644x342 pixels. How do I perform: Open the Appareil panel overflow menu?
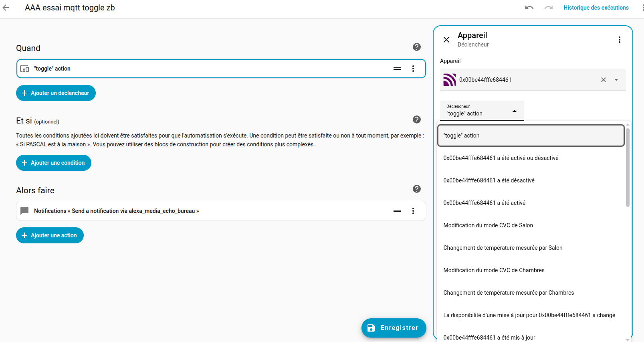(619, 40)
